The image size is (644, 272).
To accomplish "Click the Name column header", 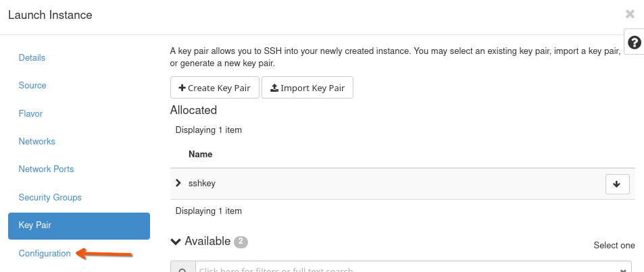I will click(201, 154).
